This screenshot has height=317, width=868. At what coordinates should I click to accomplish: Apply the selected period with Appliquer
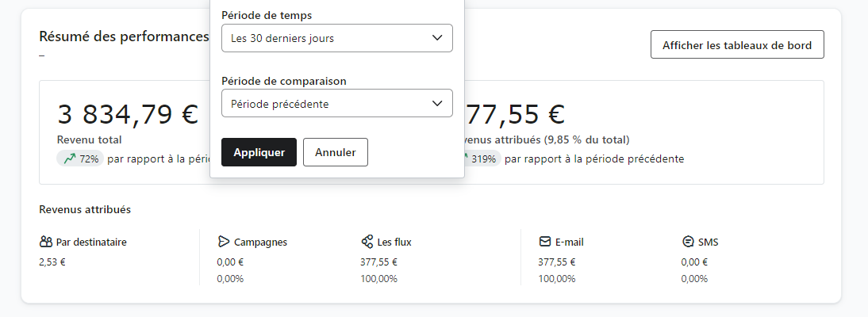pos(259,152)
